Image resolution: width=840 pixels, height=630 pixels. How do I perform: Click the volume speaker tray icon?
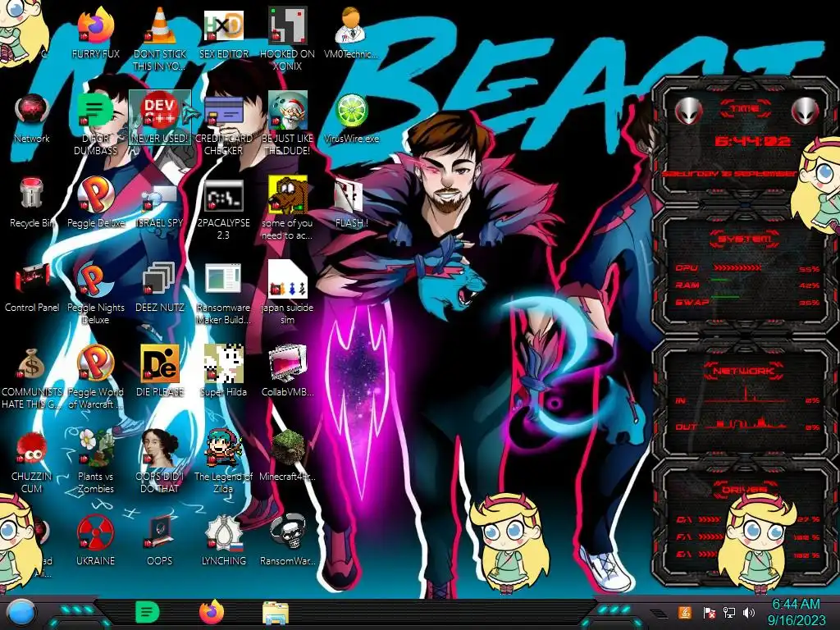(x=748, y=612)
